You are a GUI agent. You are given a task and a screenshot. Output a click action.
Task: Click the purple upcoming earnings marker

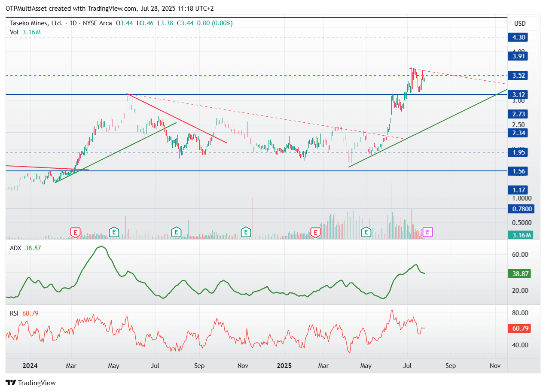point(427,232)
